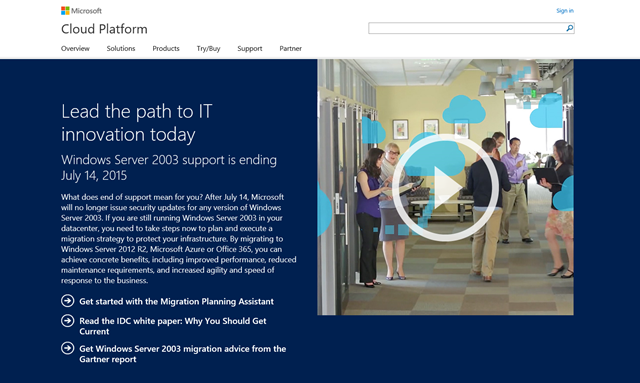
Task: Open the Support menu item
Action: 250,49
